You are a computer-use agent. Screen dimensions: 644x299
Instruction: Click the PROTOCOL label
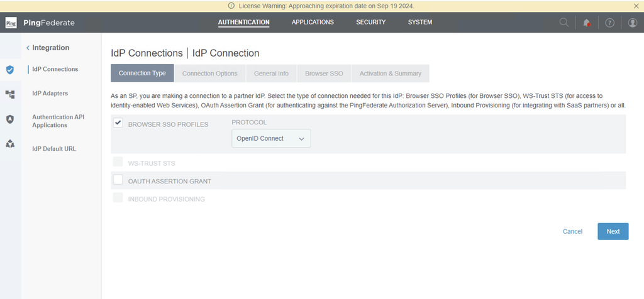pyautogui.click(x=249, y=122)
